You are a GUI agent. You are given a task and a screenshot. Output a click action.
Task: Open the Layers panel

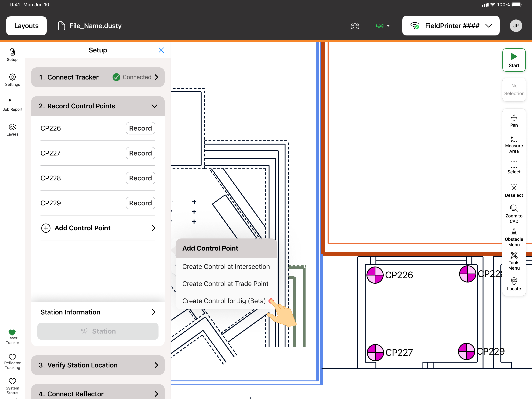12,130
